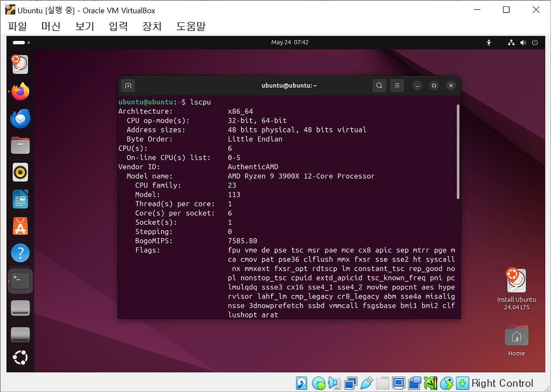Click the Activities pill in top bar
This screenshot has width=551, height=392.
tap(21, 43)
